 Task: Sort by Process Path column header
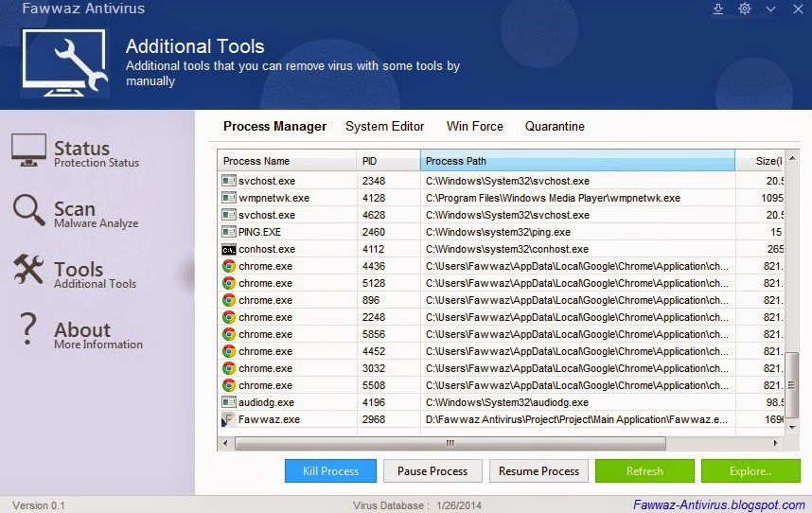coord(577,161)
